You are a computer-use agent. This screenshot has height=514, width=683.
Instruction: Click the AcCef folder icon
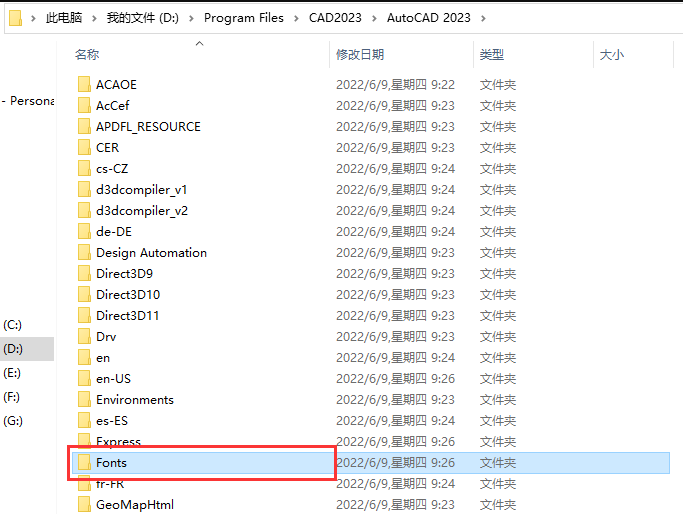pyautogui.click(x=84, y=105)
